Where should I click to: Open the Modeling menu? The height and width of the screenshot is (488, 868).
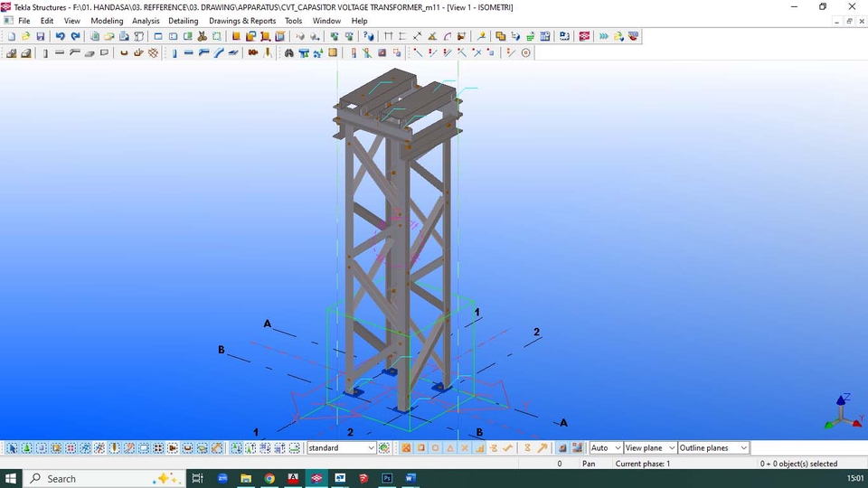tap(107, 21)
